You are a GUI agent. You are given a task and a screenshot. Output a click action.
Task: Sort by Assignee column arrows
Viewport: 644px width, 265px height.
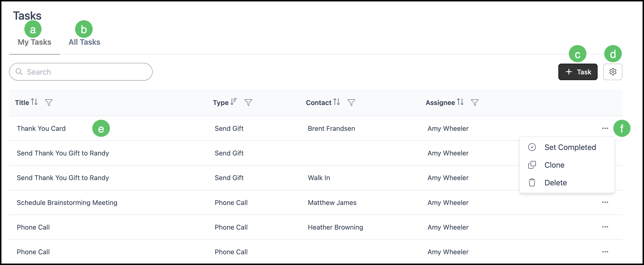click(460, 102)
